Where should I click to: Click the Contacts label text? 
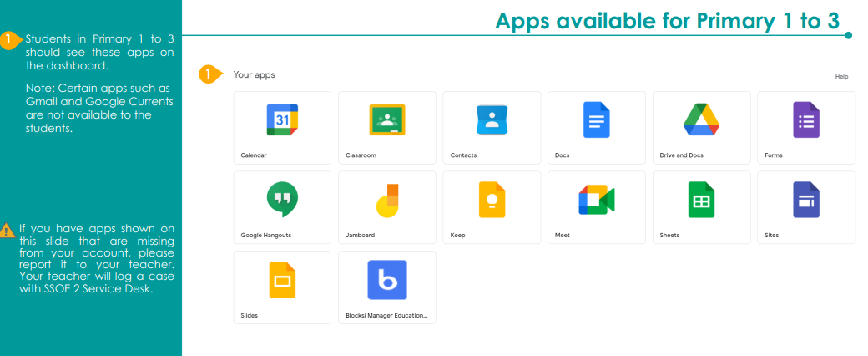tap(463, 155)
